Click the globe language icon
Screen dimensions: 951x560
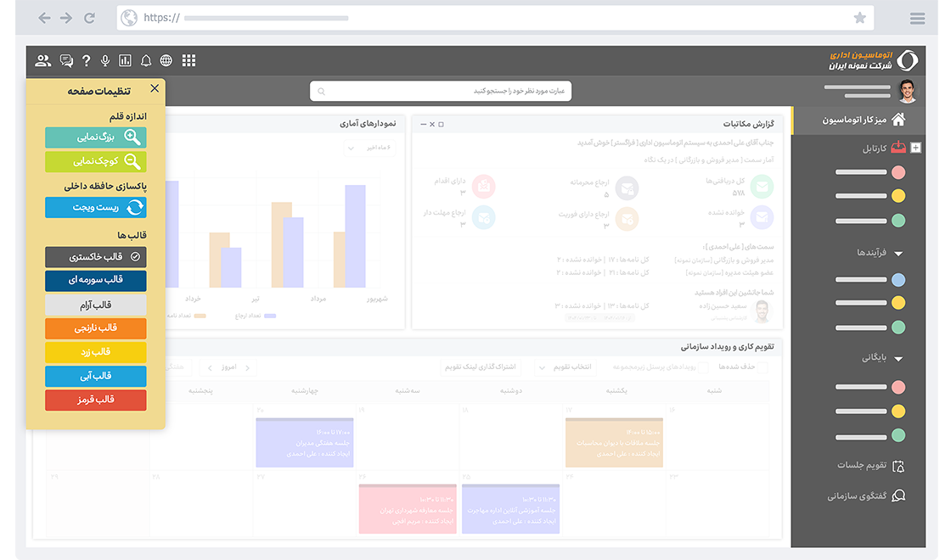click(x=166, y=60)
